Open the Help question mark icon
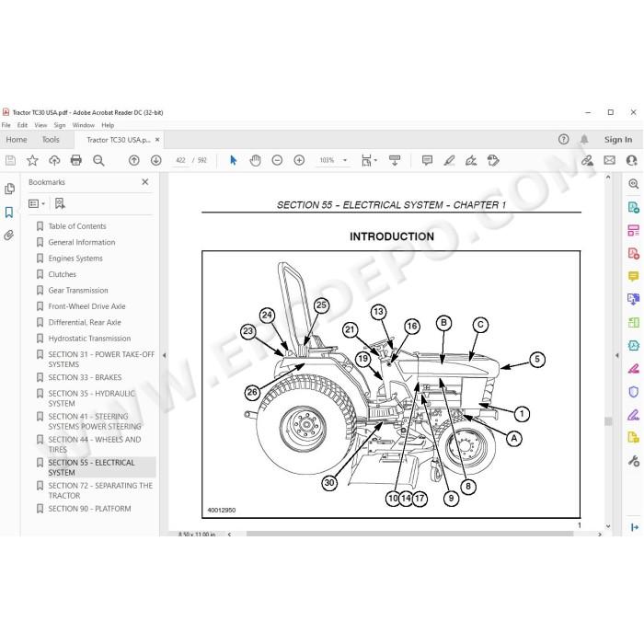The height and width of the screenshot is (644, 644). pyautogui.click(x=563, y=139)
